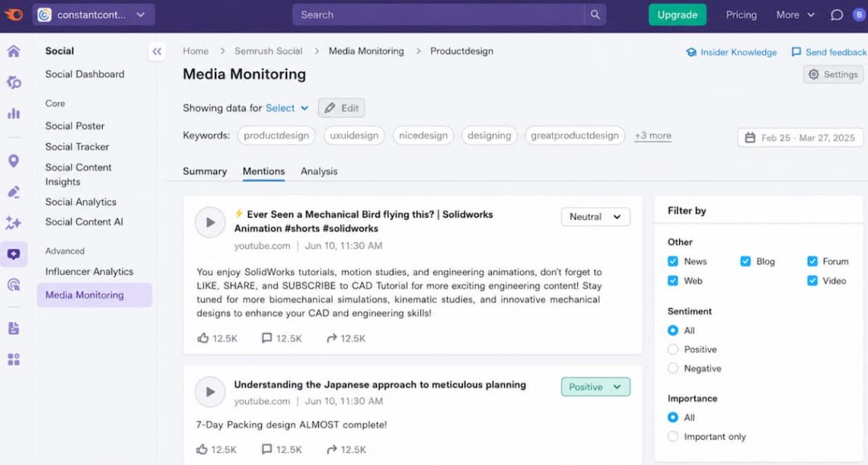Share arrow on Japanese approach mention
Viewport: 868px width, 465px height.
(x=331, y=450)
